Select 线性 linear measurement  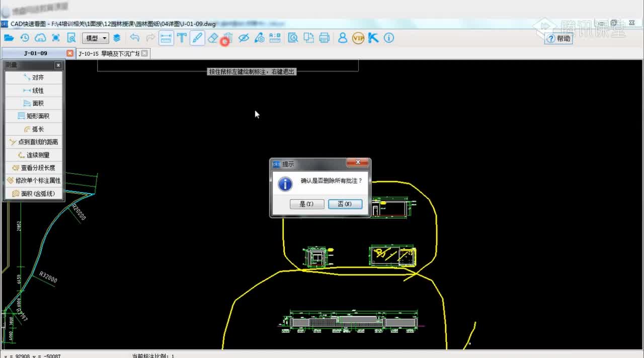34,91
